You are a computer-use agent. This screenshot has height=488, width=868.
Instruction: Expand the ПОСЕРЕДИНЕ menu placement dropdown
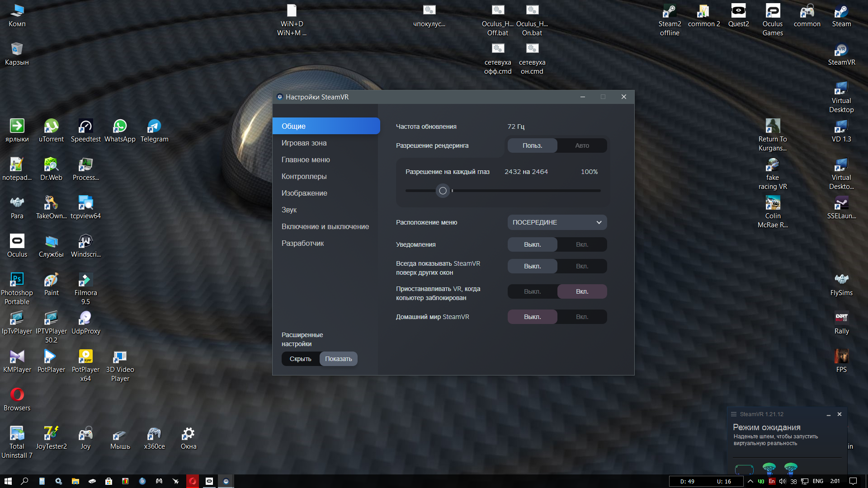pos(557,222)
